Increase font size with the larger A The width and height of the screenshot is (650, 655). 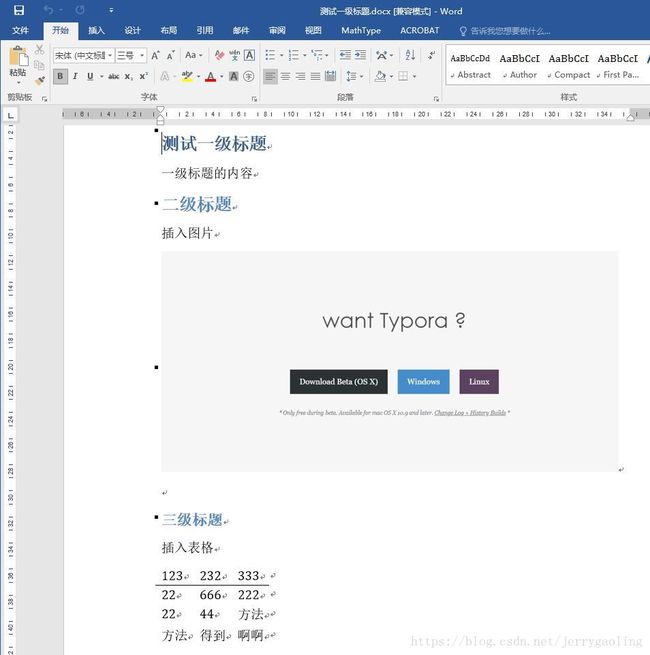(155, 55)
